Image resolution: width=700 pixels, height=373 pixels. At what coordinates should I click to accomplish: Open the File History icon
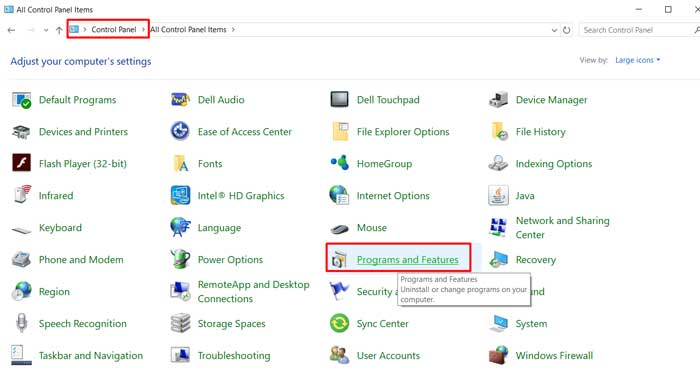pos(499,132)
